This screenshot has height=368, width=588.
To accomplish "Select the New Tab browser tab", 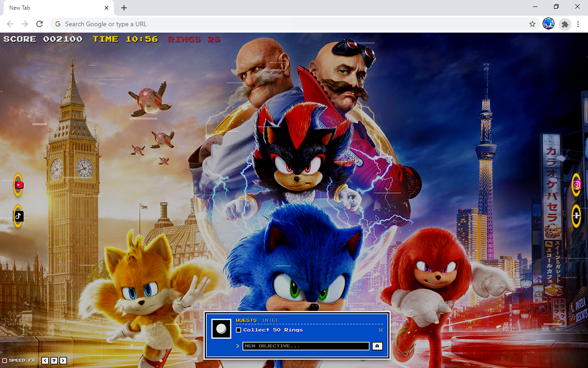I will (x=58, y=8).
